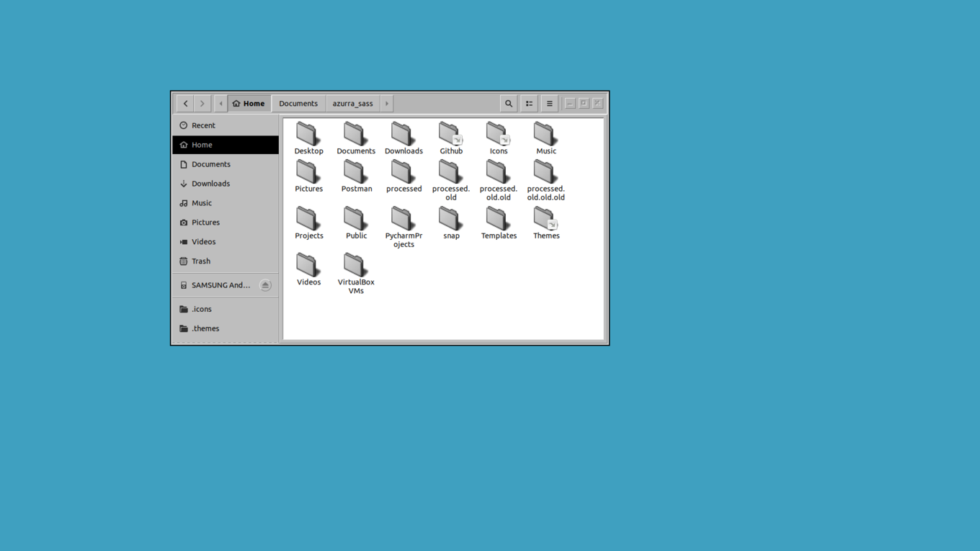Select the Desktop folder icon
The image size is (980, 551).
coord(308,138)
